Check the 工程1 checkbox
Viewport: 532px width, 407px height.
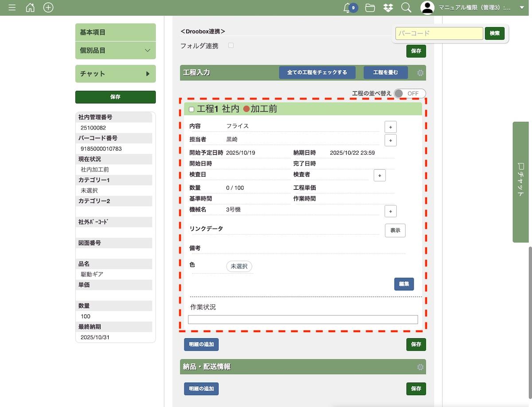pyautogui.click(x=192, y=110)
